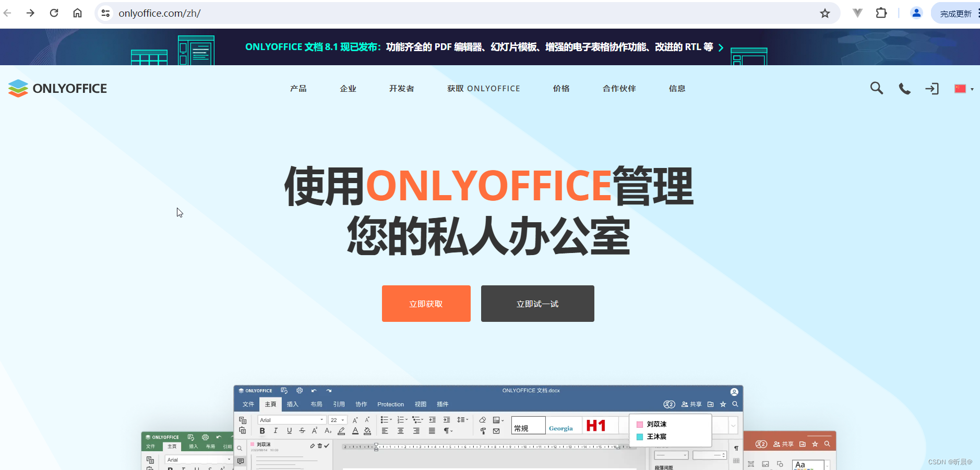Viewport: 980px width, 470px height.
Task: Open the 企业 menu
Action: tap(348, 89)
